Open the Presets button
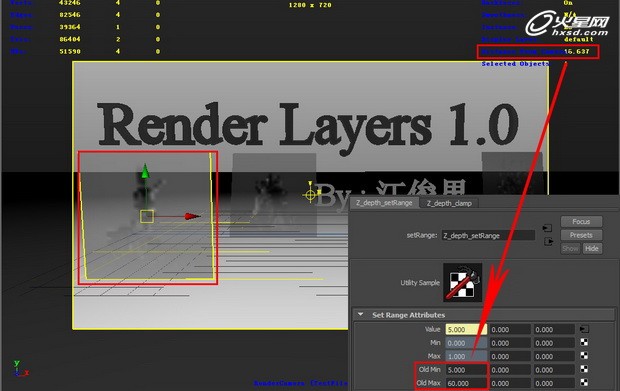The height and width of the screenshot is (391, 620). (581, 235)
